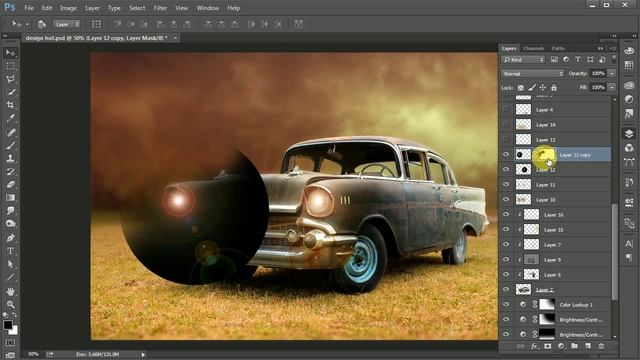Select the Zoom tool

[x=10, y=304]
